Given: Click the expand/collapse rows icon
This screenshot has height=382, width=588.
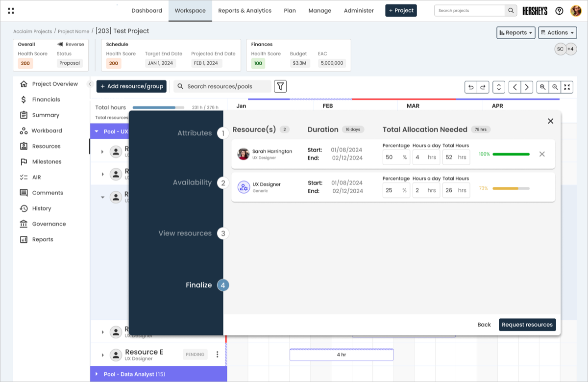Looking at the screenshot, I should click(x=499, y=87).
